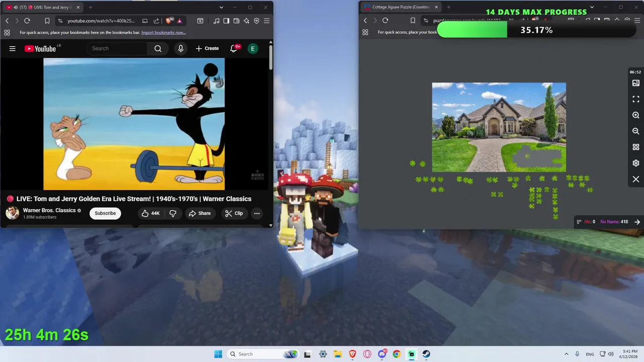The height and width of the screenshot is (362, 644).
Task: Click the Import bookmarks now link
Action: click(164, 32)
